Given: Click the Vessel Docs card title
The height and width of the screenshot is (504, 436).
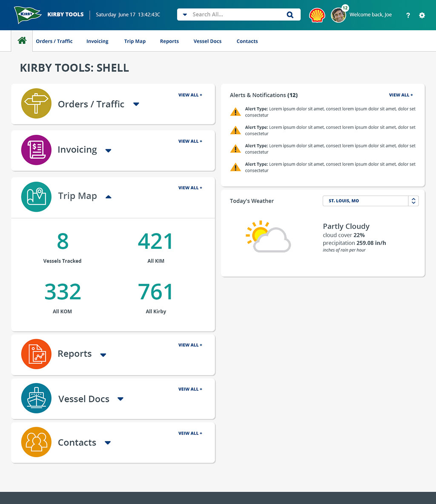Looking at the screenshot, I should [x=83, y=399].
